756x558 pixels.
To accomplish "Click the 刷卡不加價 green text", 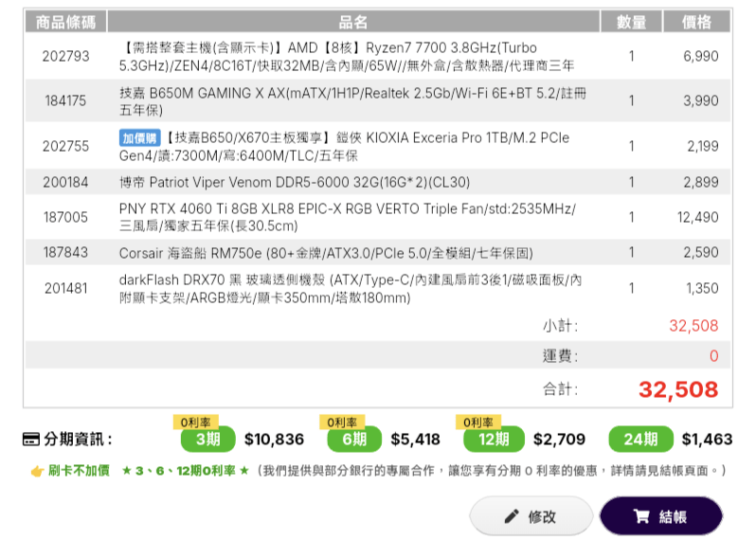I will click(79, 471).
